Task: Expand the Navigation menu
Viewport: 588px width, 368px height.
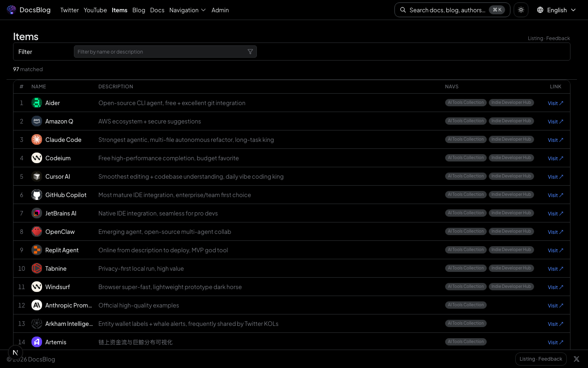Action: point(187,10)
